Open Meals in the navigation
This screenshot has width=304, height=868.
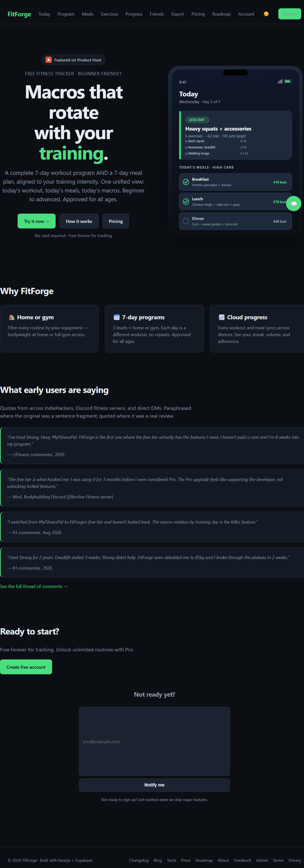coord(87,14)
